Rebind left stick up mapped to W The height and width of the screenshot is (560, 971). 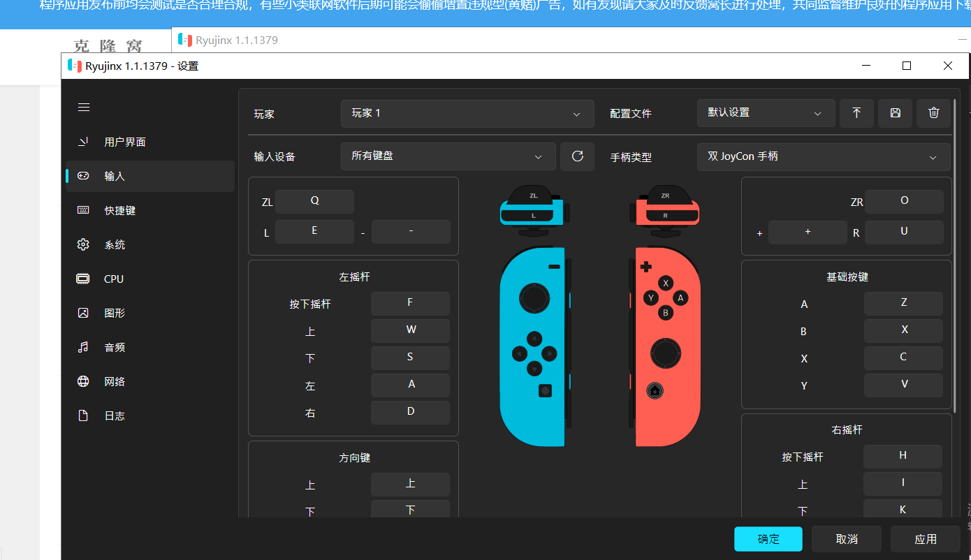(410, 330)
